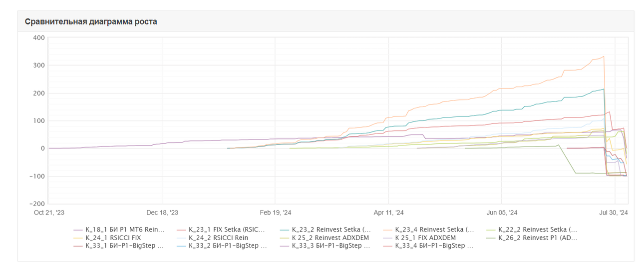Click the -100 y-axis label
The image size is (644, 262).
click(37, 176)
